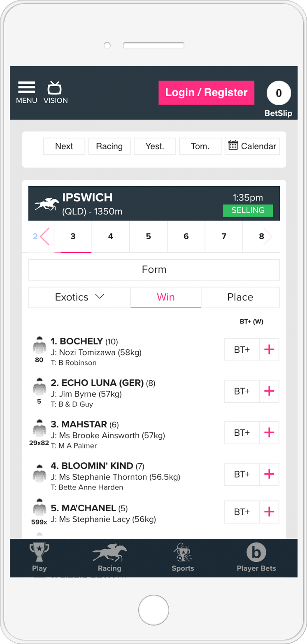Viewport: 307px width, 644px height.
Task: Switch to the Place tab
Action: coord(240,297)
